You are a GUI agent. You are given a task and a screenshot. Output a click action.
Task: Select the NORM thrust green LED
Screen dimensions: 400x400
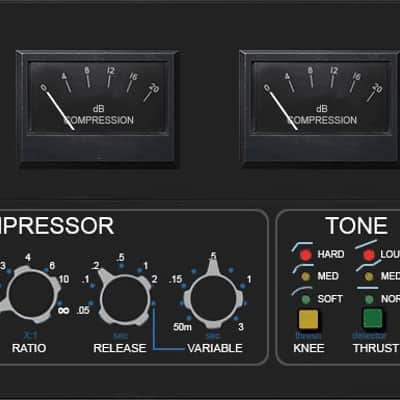tap(369, 299)
